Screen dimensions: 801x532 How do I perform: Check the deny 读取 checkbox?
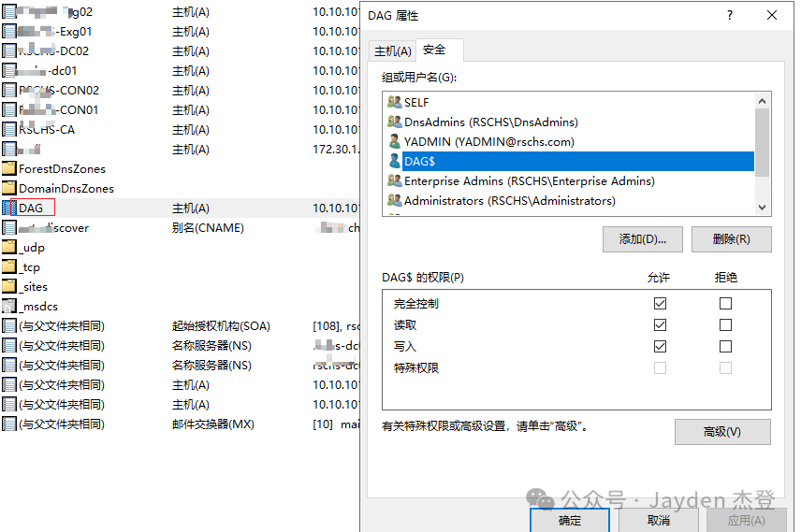(x=725, y=325)
